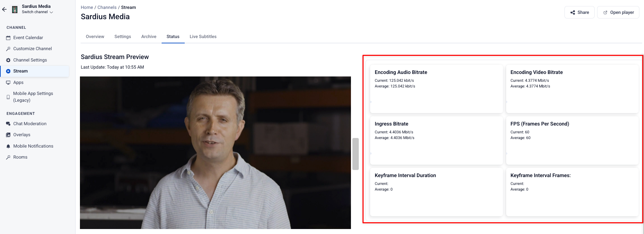Click the external link icon in Open player

pos(605,12)
